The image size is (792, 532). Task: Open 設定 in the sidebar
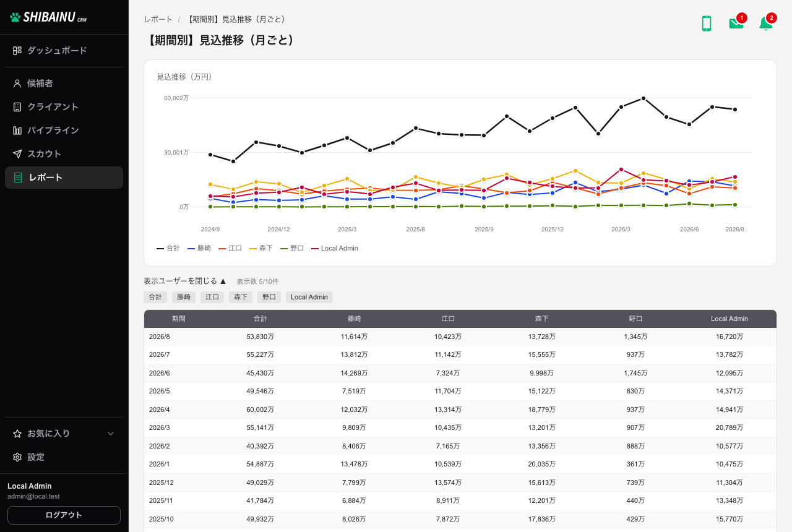coord(64,457)
